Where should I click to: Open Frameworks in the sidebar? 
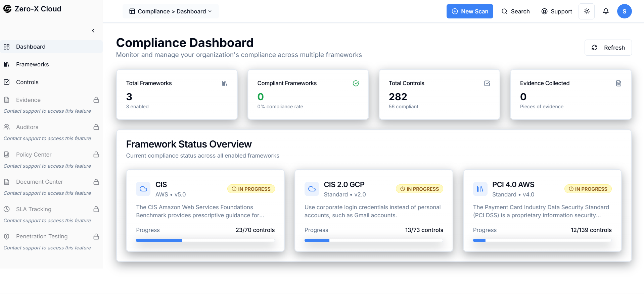[x=51, y=64]
